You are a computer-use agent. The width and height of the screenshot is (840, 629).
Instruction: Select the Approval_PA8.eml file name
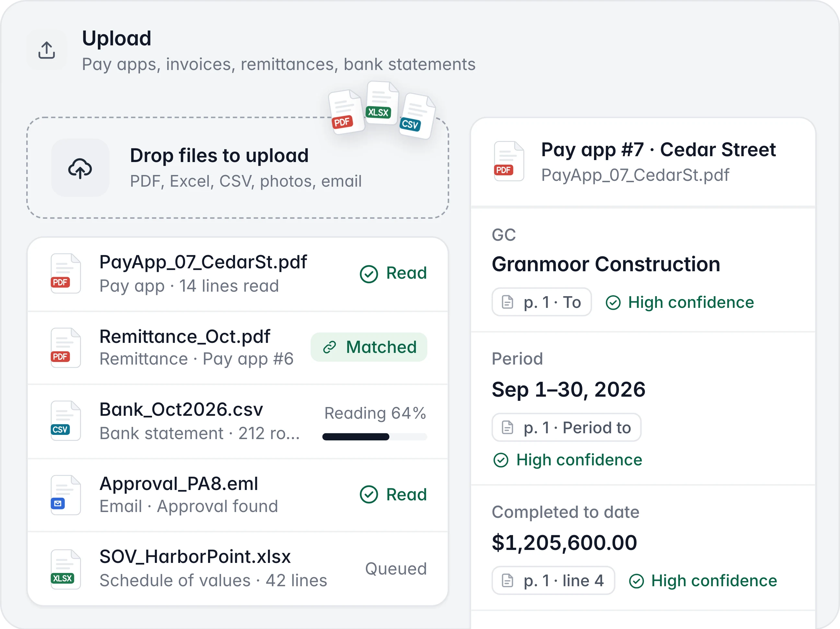coord(179,483)
